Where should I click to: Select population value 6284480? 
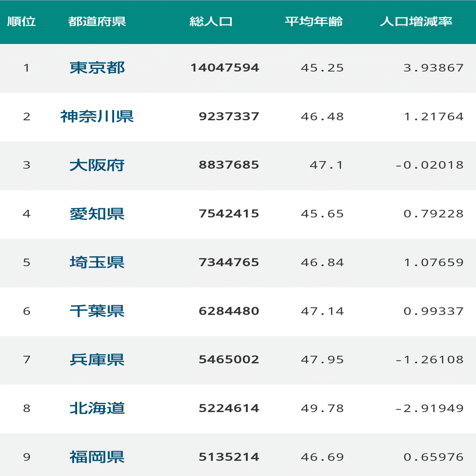[x=229, y=311]
